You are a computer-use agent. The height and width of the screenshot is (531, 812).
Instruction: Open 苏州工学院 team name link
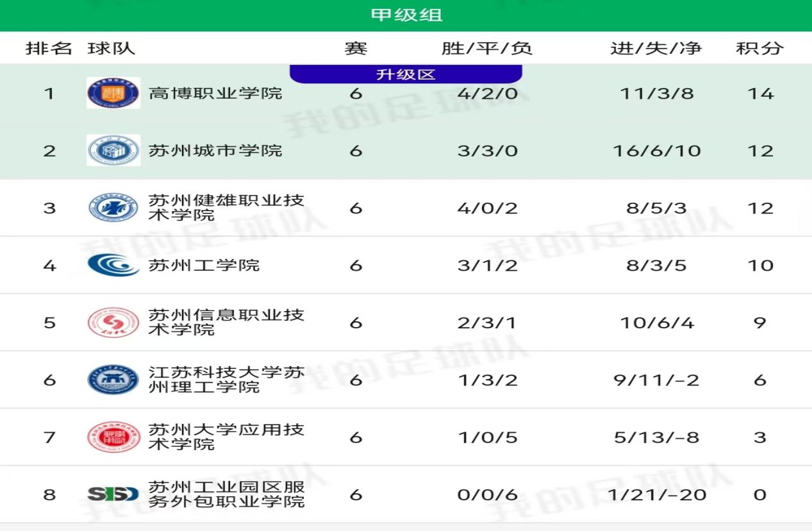(x=204, y=265)
